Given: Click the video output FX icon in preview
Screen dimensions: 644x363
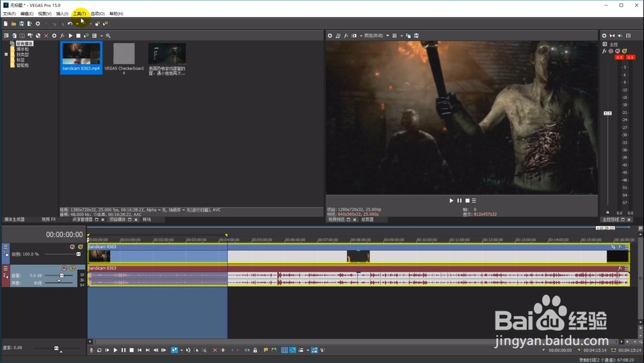Looking at the screenshot, I should tap(346, 35).
